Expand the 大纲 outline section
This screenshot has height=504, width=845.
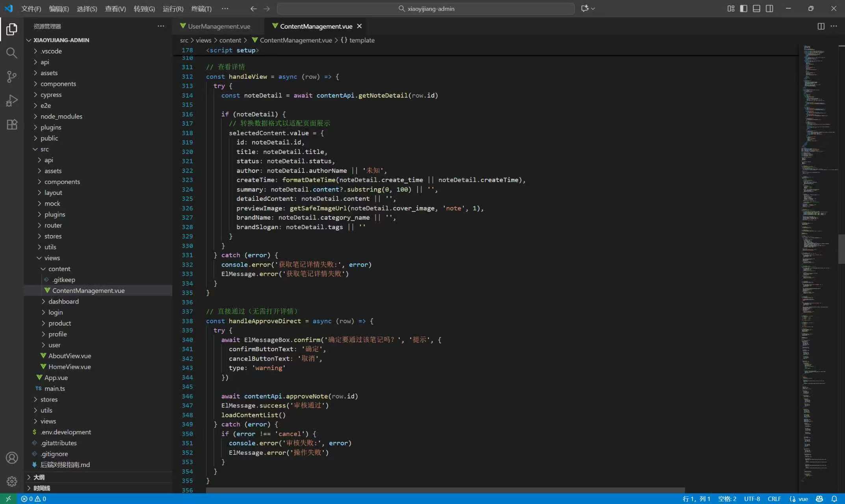point(39,477)
